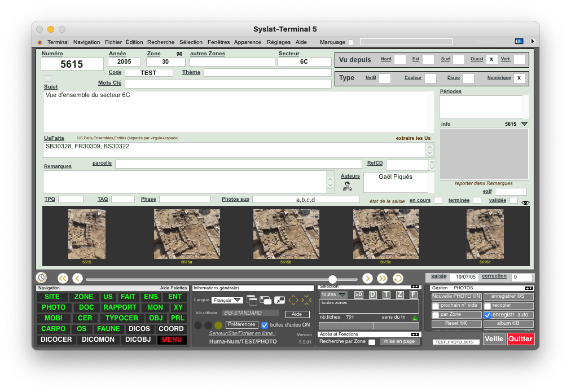Toggle the enregistr. auto checkbox
Viewport: 571px width, 392px height.
coord(487,315)
